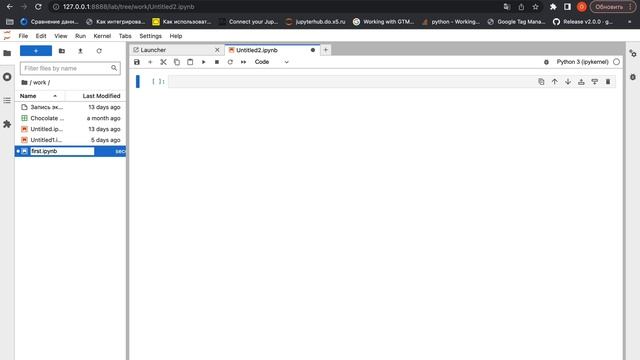This screenshot has height=360, width=640.
Task: Open the jupyterhub.do.x5.ru bookmark
Action: click(x=315, y=22)
